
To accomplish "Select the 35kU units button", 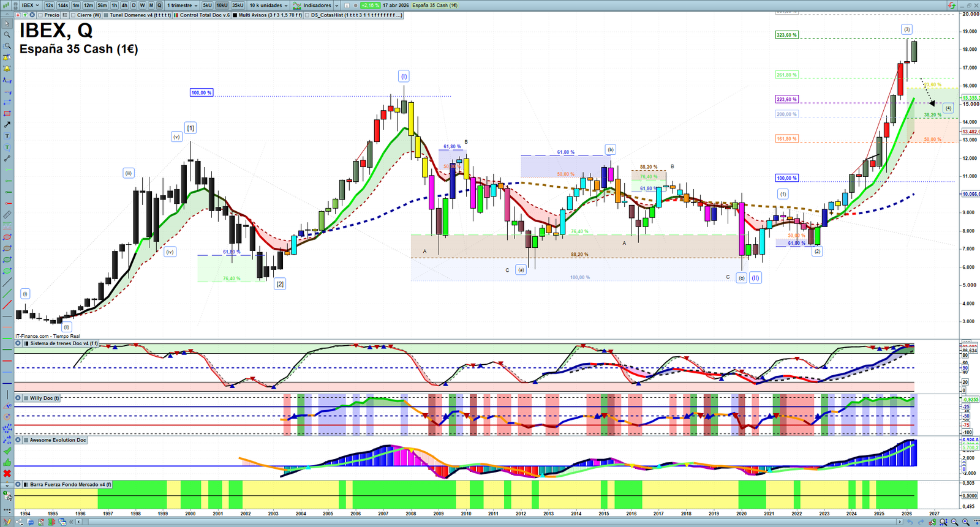I will (238, 6).
